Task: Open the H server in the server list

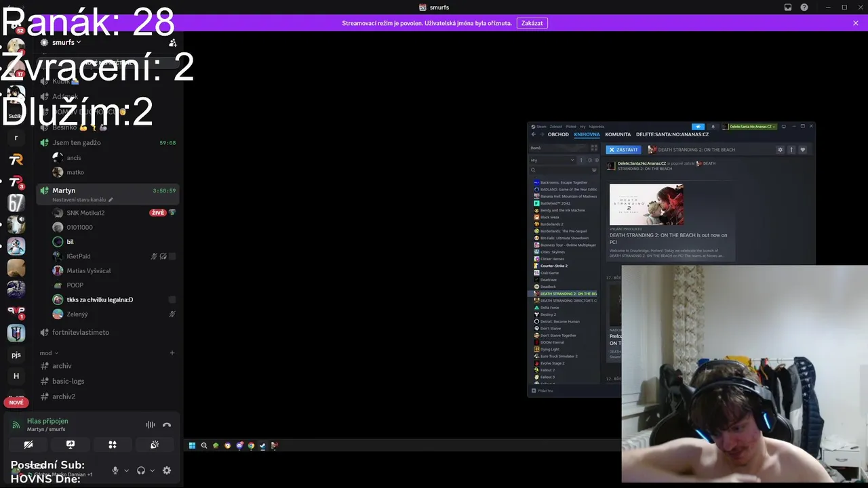Action: pyautogui.click(x=16, y=376)
